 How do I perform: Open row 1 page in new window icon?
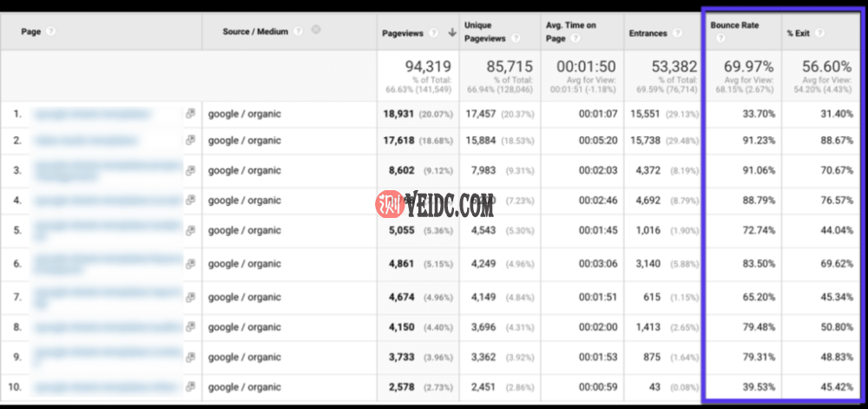tap(190, 114)
